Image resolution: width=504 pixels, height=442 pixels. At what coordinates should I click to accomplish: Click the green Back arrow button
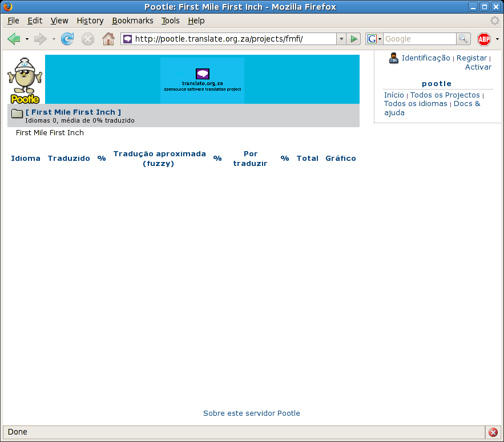pyautogui.click(x=14, y=39)
